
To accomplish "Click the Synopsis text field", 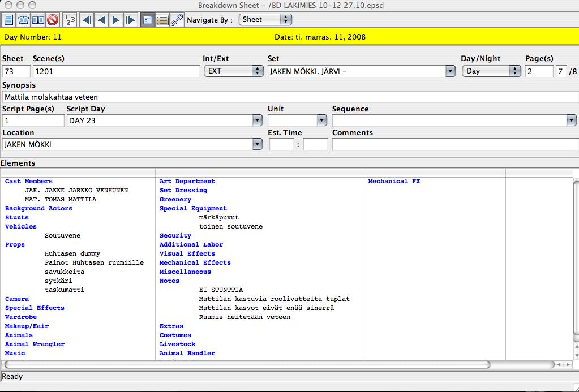I will coord(290,97).
